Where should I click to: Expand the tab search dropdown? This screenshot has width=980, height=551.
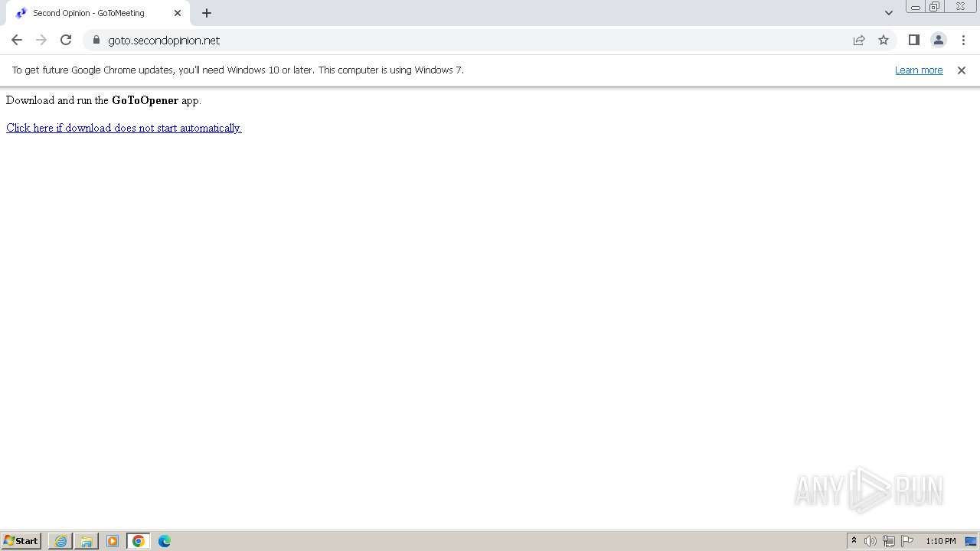(x=889, y=13)
